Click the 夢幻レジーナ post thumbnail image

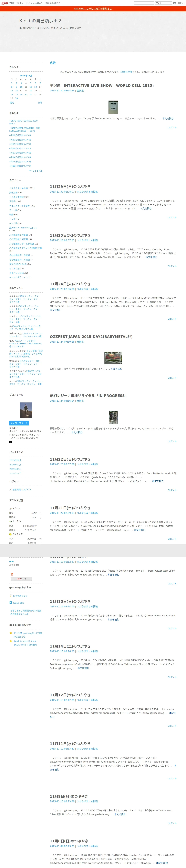(113, 417)
